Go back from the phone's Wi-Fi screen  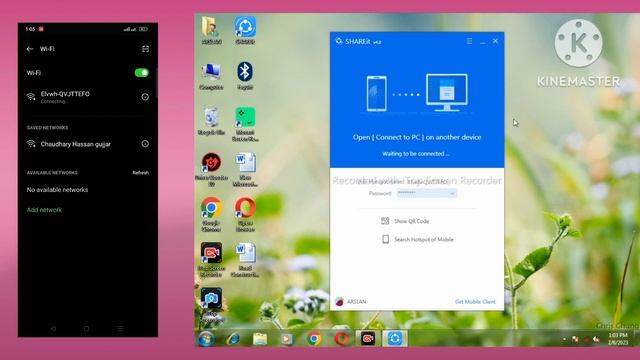(x=30, y=49)
